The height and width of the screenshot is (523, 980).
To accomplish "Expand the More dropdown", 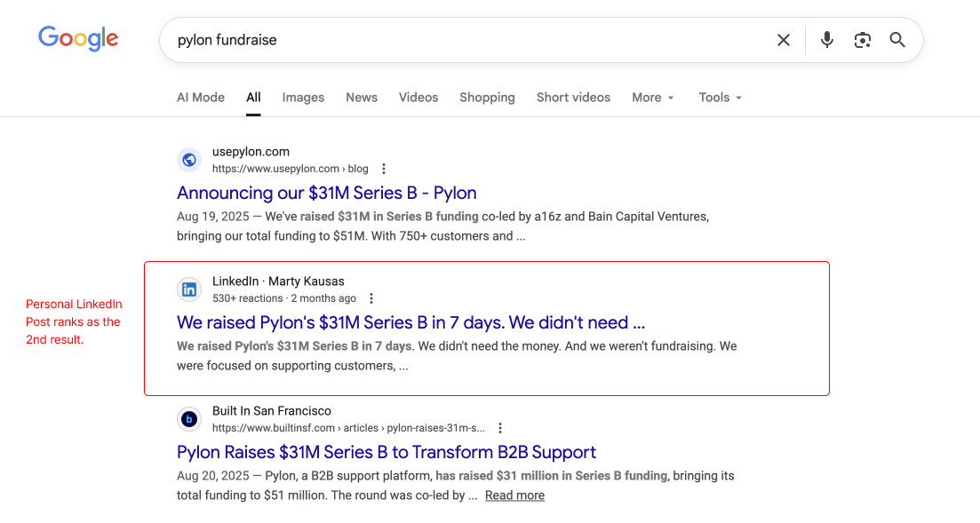I will (653, 98).
